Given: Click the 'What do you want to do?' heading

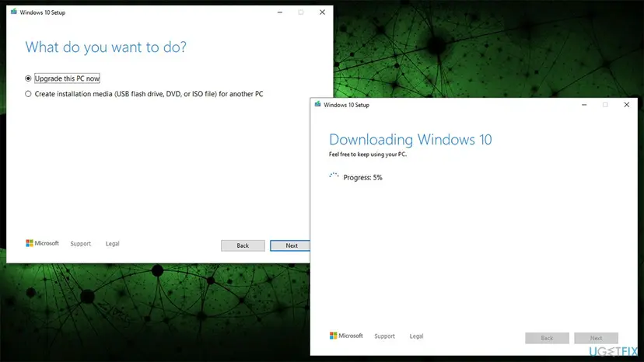Looking at the screenshot, I should click(106, 47).
